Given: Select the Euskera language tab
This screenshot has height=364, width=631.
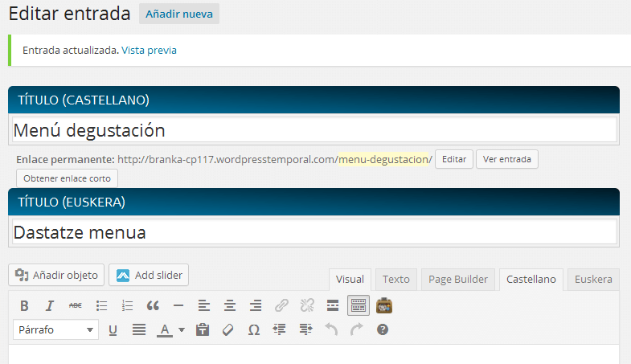Looking at the screenshot, I should click(593, 280).
